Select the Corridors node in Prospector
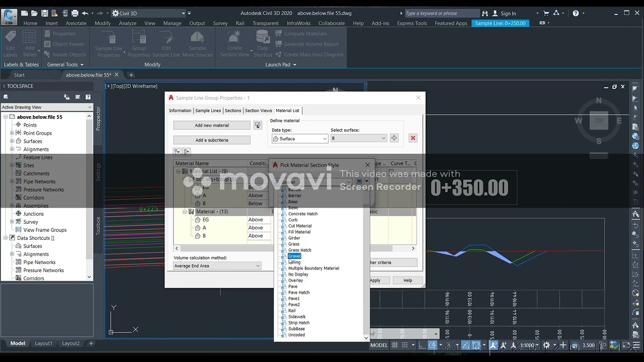This screenshot has width=644, height=362. [x=34, y=198]
